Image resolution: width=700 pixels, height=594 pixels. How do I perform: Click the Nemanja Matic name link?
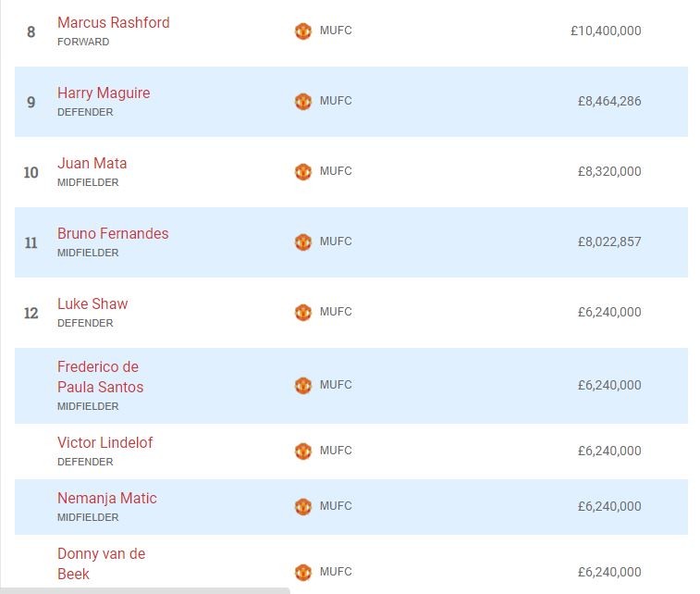pyautogui.click(x=106, y=498)
